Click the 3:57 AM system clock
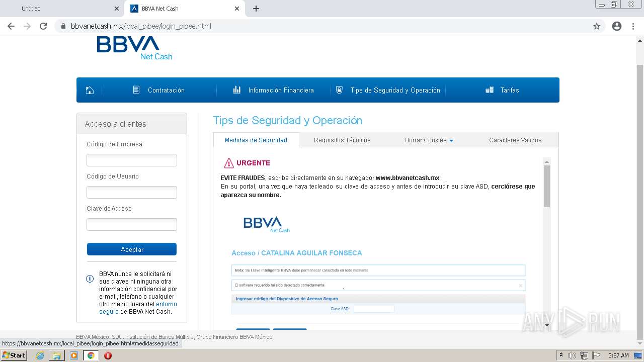Image resolution: width=644 pixels, height=362 pixels. pos(618,355)
